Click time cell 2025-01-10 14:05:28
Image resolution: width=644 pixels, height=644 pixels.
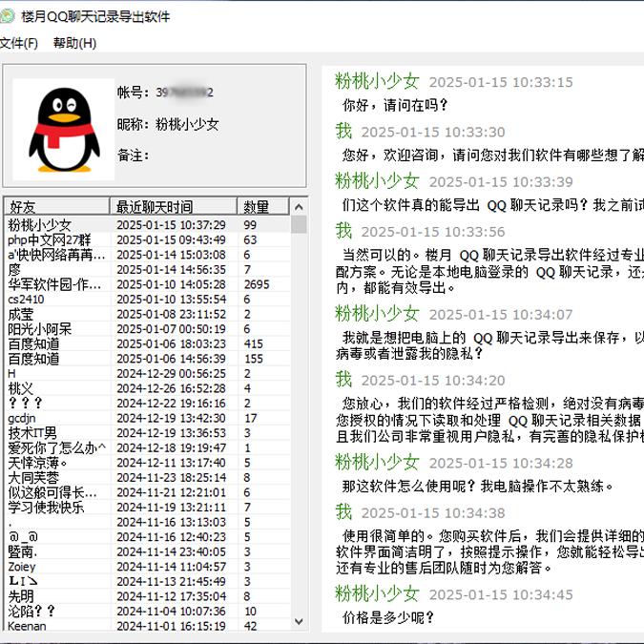[x=171, y=284]
